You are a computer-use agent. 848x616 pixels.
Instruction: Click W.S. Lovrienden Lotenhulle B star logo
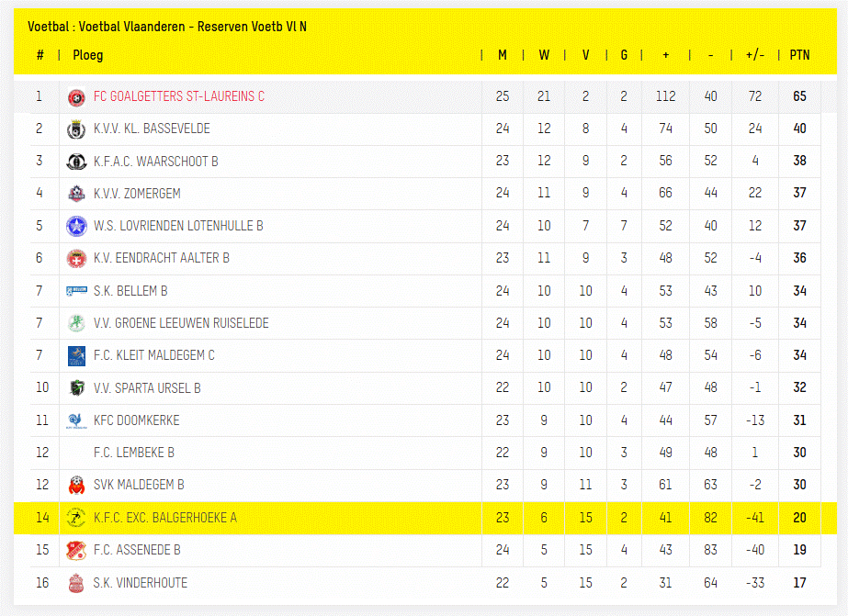tap(76, 226)
